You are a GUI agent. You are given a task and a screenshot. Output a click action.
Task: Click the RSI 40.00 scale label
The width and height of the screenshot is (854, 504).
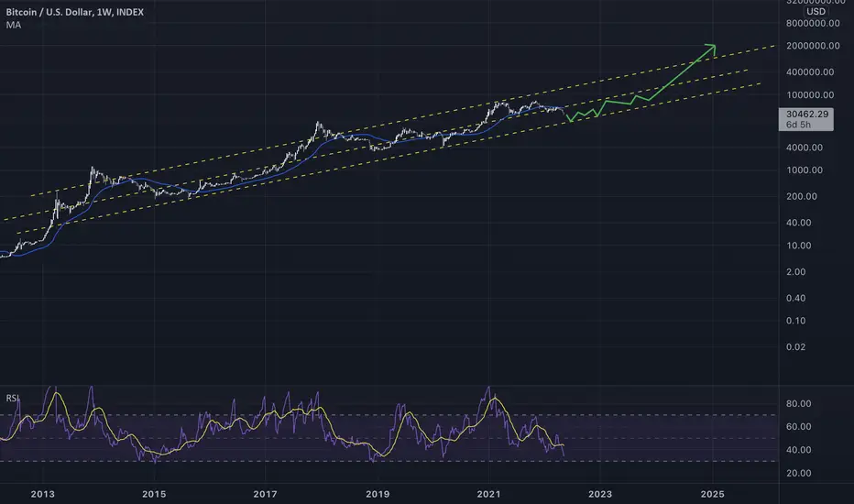point(798,450)
